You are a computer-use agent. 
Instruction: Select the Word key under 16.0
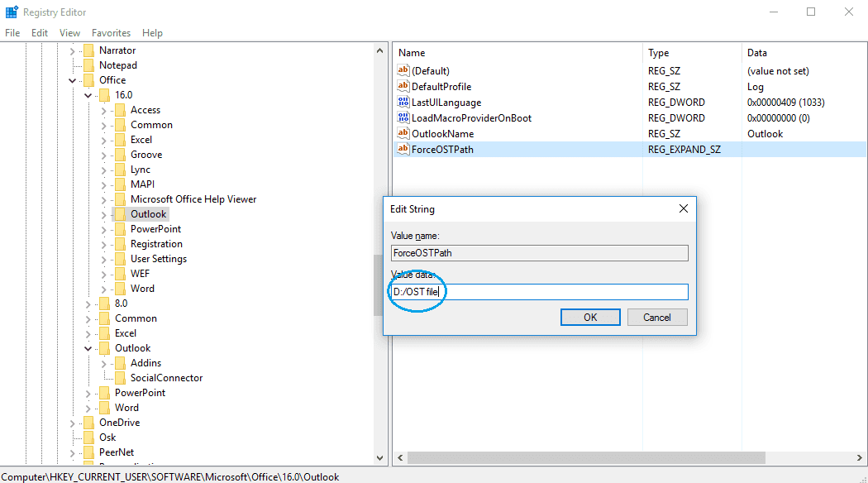[x=142, y=289]
